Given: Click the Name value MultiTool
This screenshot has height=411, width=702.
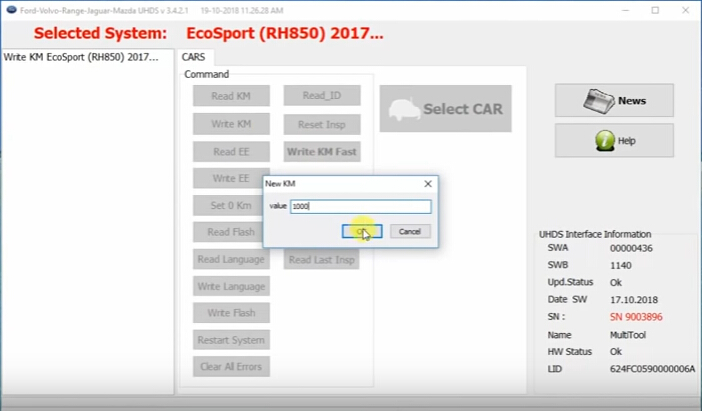Looking at the screenshot, I should 628,335.
